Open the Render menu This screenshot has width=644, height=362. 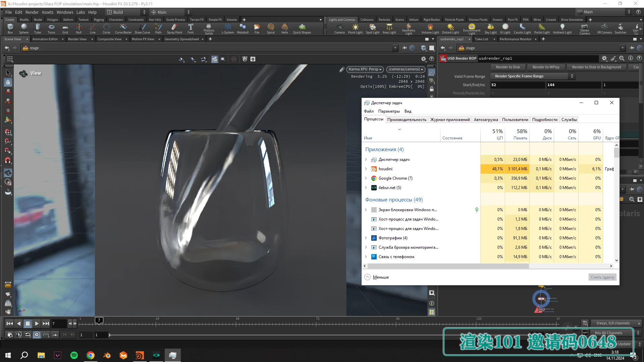32,12
